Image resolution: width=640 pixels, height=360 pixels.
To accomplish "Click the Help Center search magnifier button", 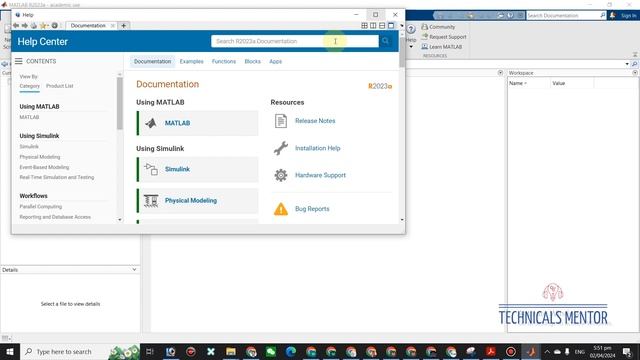I will tap(385, 41).
